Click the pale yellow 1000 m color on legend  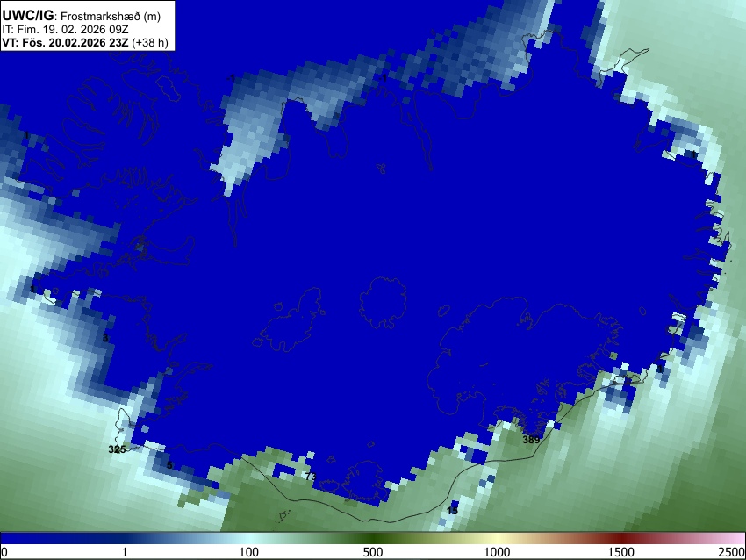tap(497, 538)
